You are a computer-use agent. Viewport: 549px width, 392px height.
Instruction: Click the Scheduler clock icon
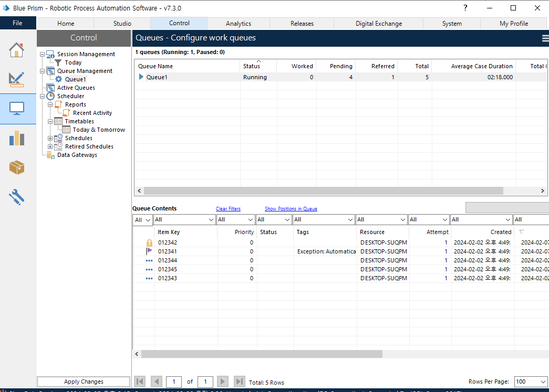coord(50,96)
